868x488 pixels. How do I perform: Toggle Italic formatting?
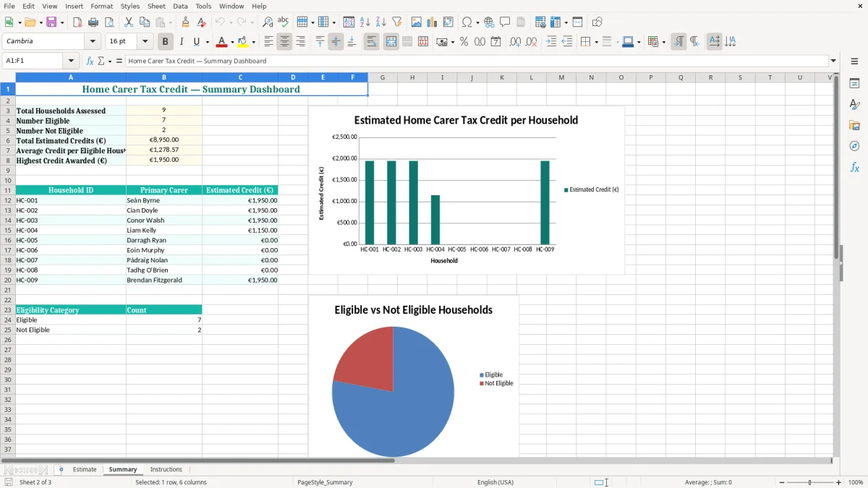tap(182, 42)
